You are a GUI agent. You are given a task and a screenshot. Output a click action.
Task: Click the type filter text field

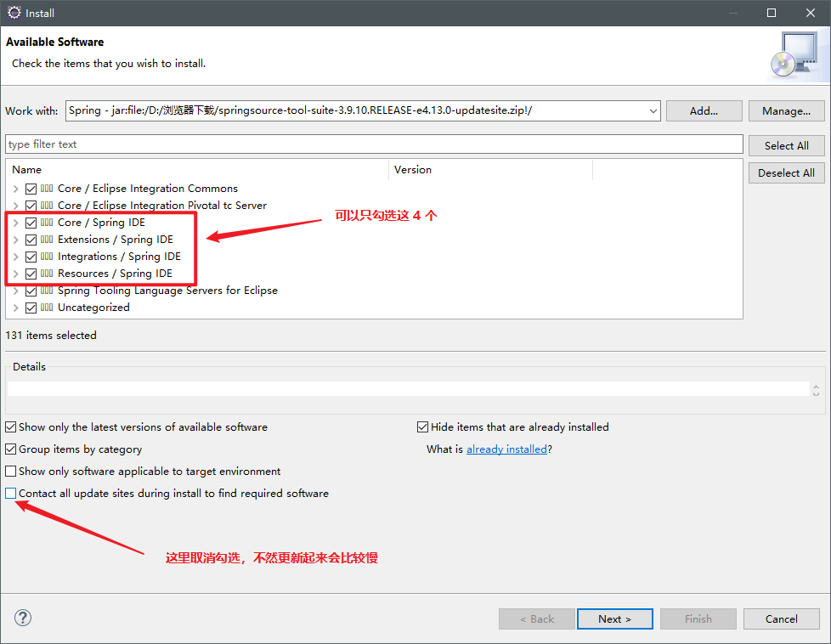[x=374, y=144]
